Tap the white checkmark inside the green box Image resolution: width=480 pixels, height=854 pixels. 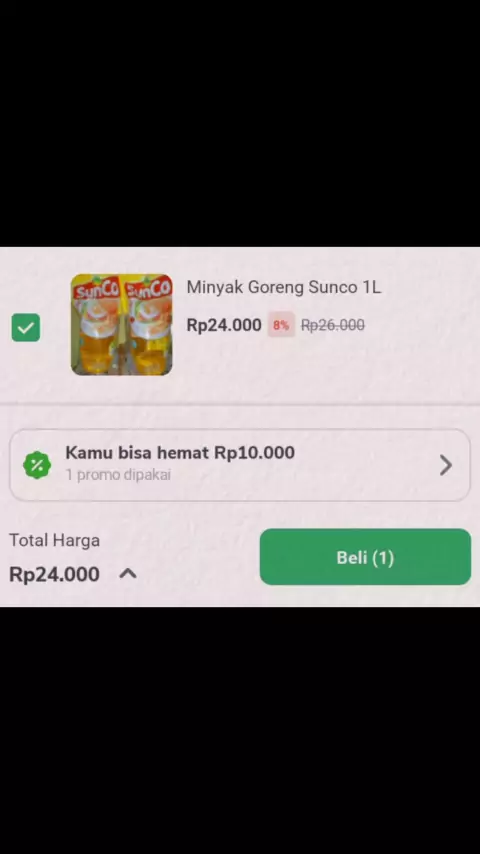coord(26,327)
